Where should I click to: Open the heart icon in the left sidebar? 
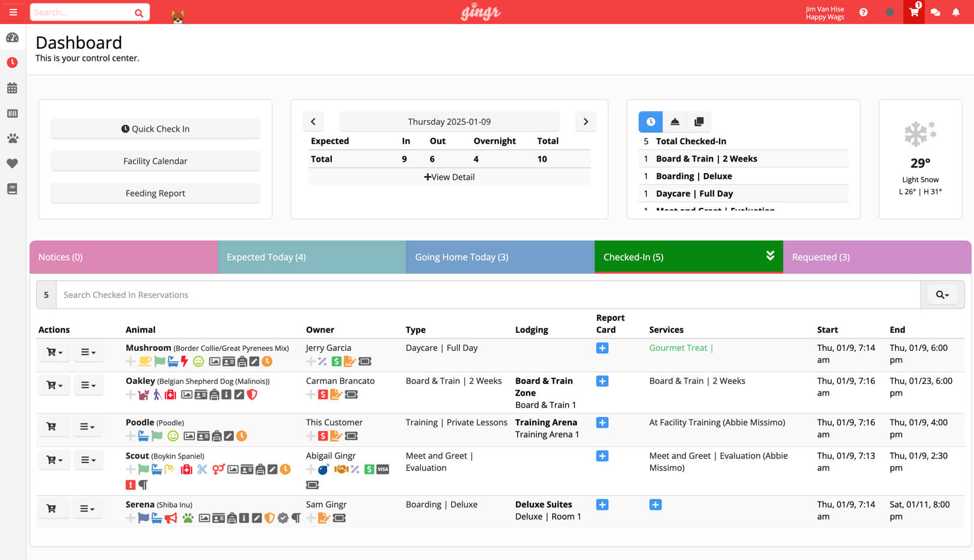click(13, 163)
